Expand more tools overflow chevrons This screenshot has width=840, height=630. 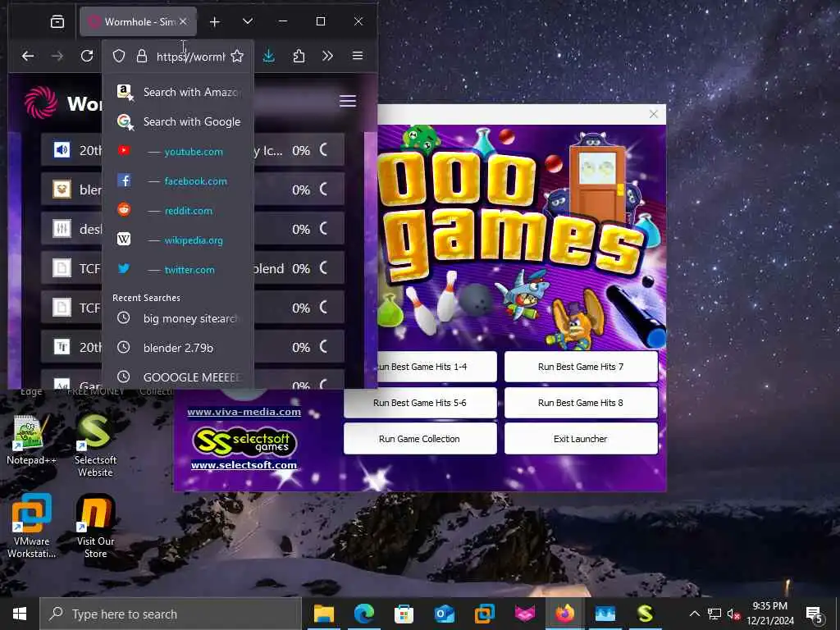point(328,56)
